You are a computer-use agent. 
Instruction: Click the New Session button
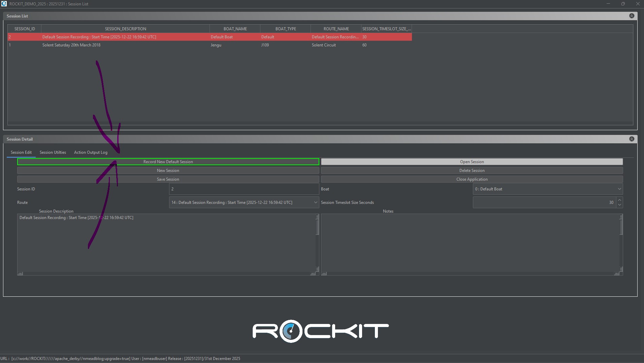168,171
